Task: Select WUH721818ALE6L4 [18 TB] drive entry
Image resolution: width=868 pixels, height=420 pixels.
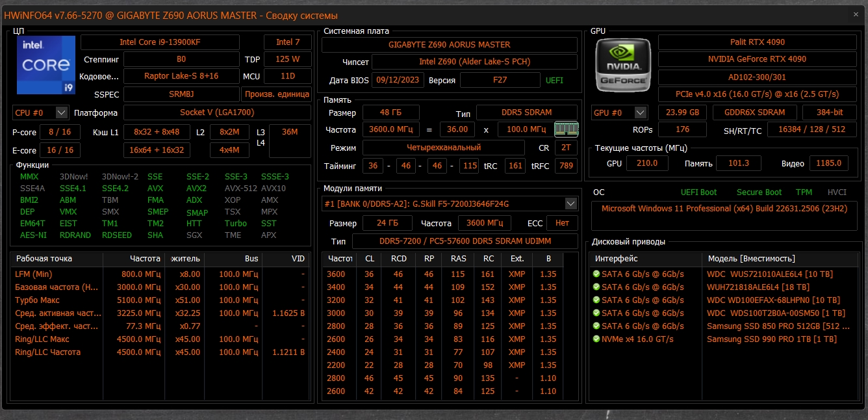Action: (x=758, y=287)
